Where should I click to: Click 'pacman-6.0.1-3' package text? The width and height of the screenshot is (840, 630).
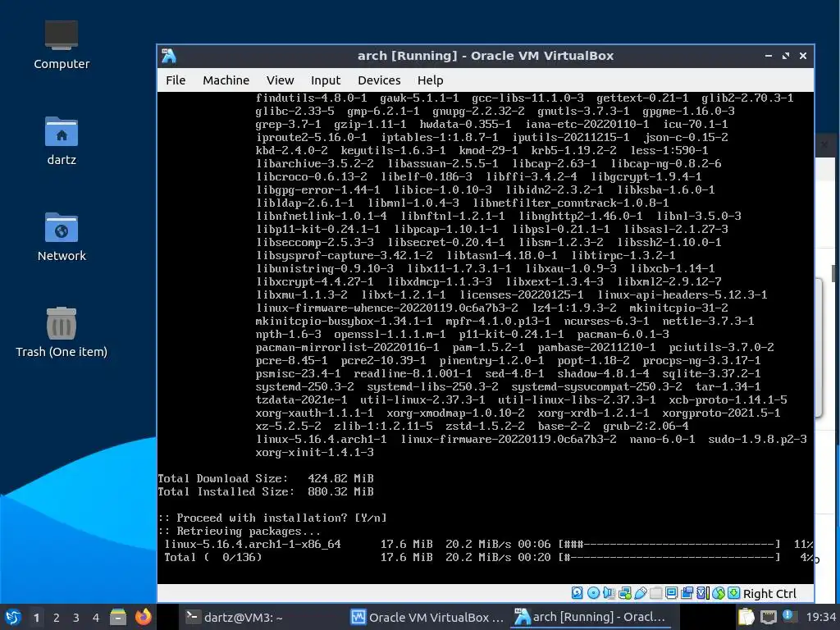tap(623, 335)
